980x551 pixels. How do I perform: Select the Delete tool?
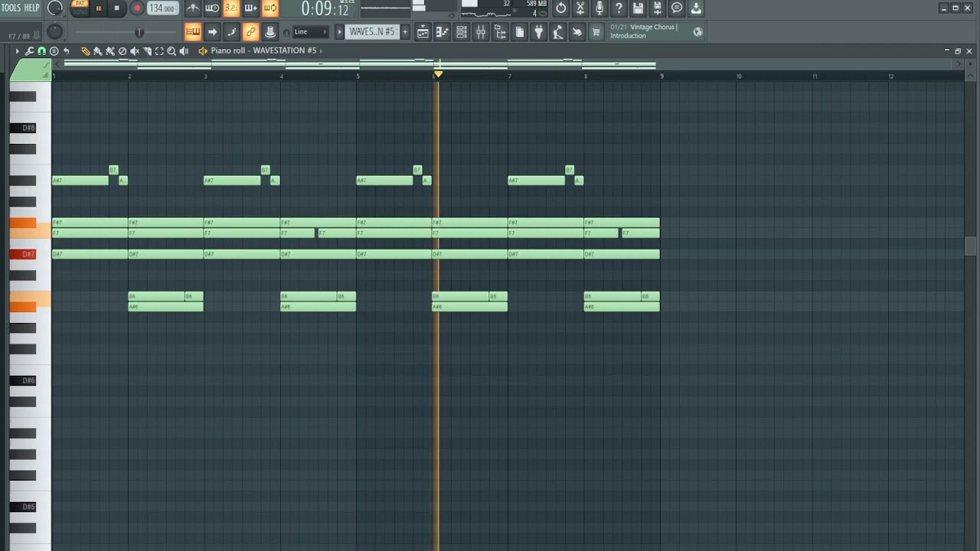[x=122, y=51]
